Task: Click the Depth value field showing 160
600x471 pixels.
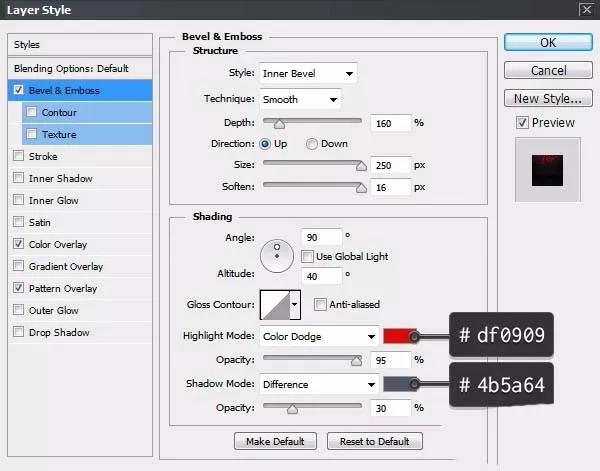Action: coord(390,123)
